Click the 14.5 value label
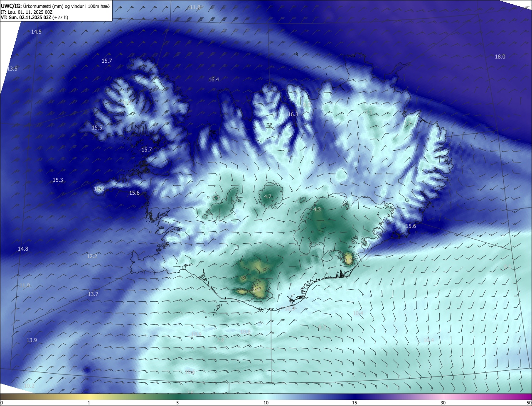This screenshot has height=406, width=532. pos(36,32)
